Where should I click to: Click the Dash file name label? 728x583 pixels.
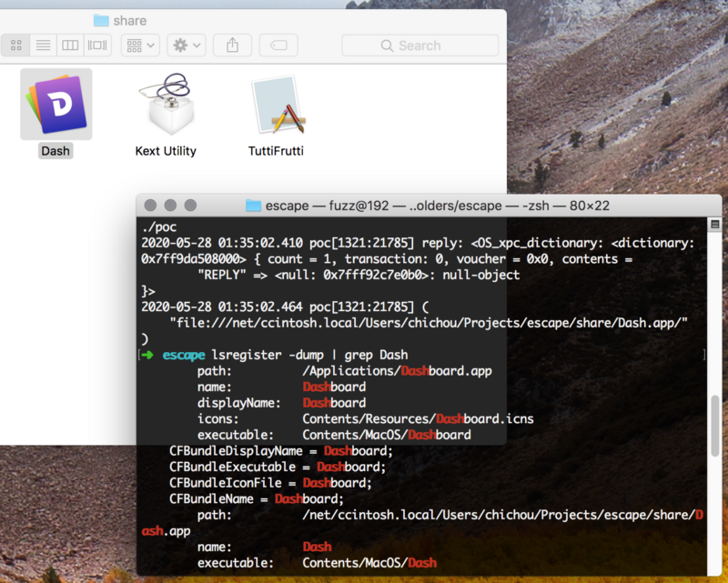pos(56,151)
